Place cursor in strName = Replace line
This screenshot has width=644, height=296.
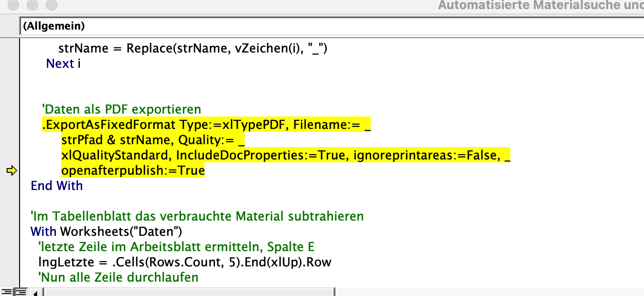click(x=192, y=48)
